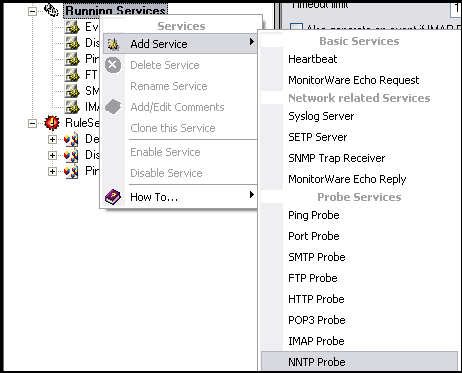Click the Add Service menu icon
Screen dimensions: 462x373
pyautogui.click(x=113, y=44)
